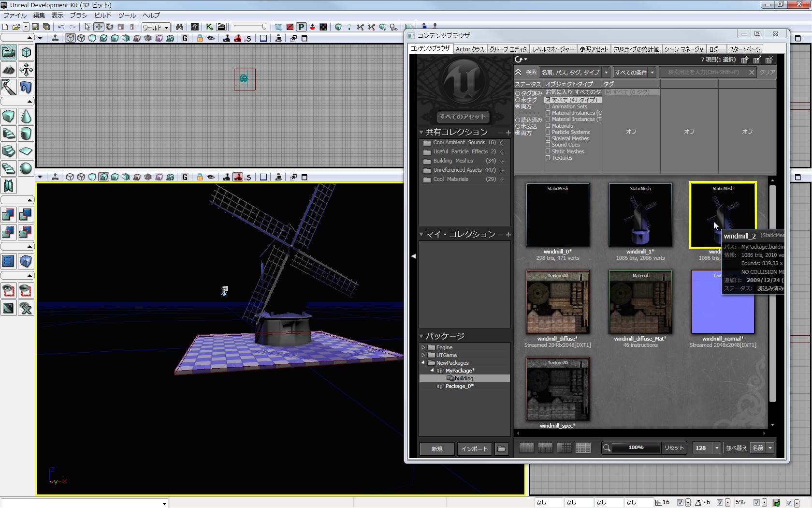
Task: Enable the Materials object type checkbox
Action: pos(548,126)
